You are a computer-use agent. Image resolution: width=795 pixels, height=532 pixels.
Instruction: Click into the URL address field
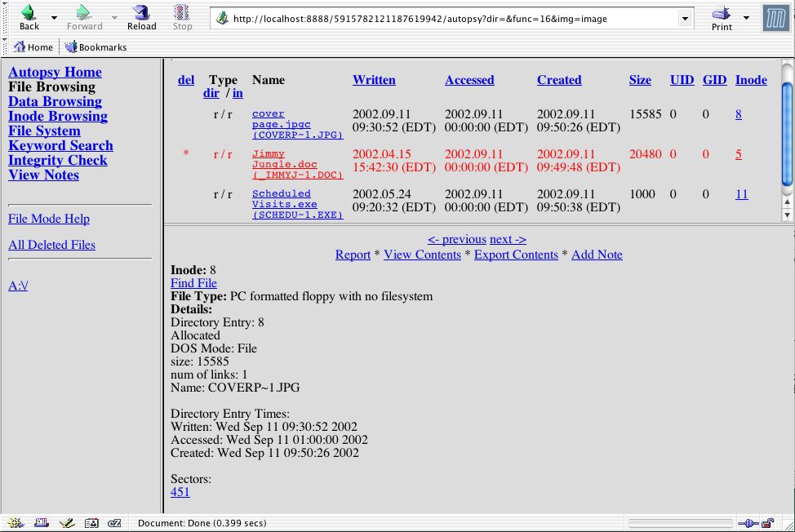tap(449, 19)
